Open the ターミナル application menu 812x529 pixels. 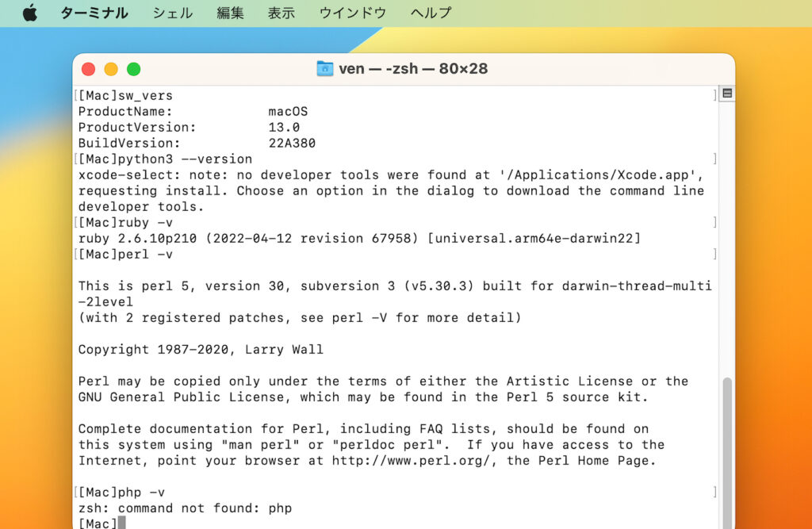click(x=94, y=13)
